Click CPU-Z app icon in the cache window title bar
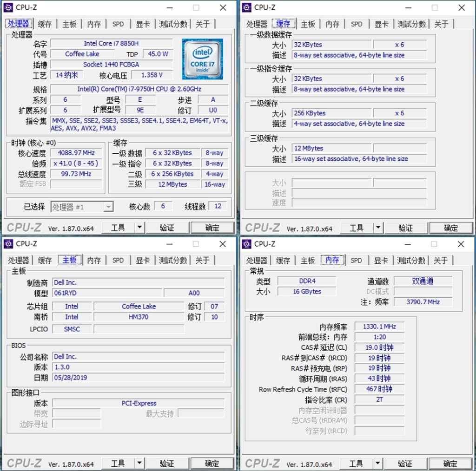476x471 pixels. coord(246,7)
